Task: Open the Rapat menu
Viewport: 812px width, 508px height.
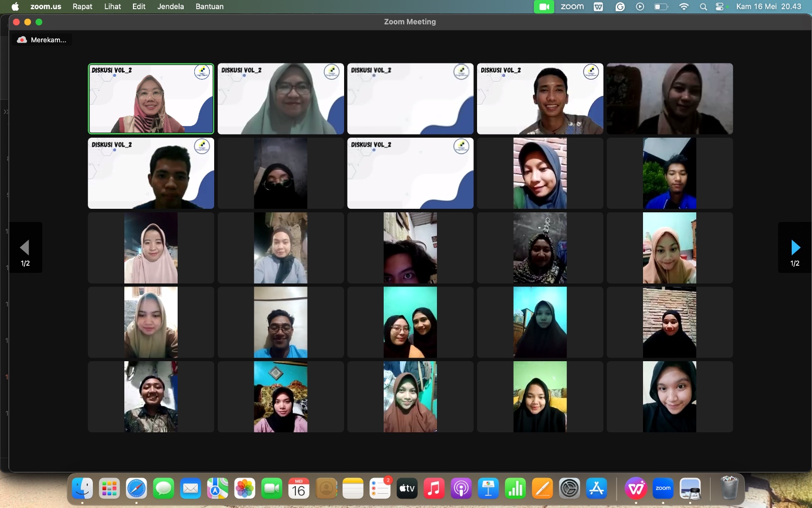Action: [82, 7]
